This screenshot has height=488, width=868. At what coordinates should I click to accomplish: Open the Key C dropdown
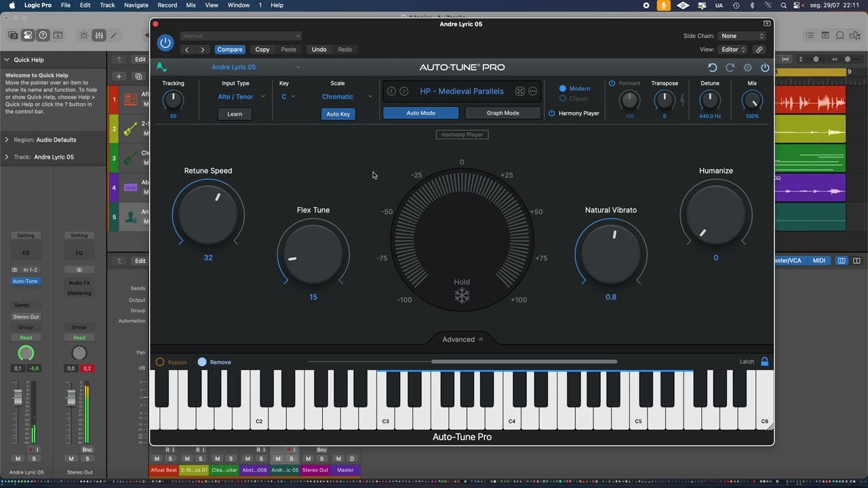click(288, 97)
